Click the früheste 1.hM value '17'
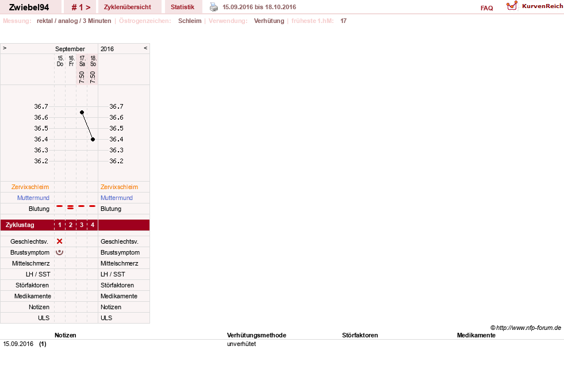This screenshot has height=392, width=564. (x=343, y=21)
